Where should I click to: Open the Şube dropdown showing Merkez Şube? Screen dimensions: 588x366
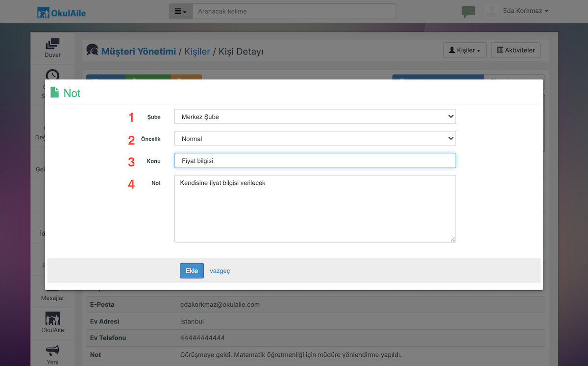[x=315, y=117]
